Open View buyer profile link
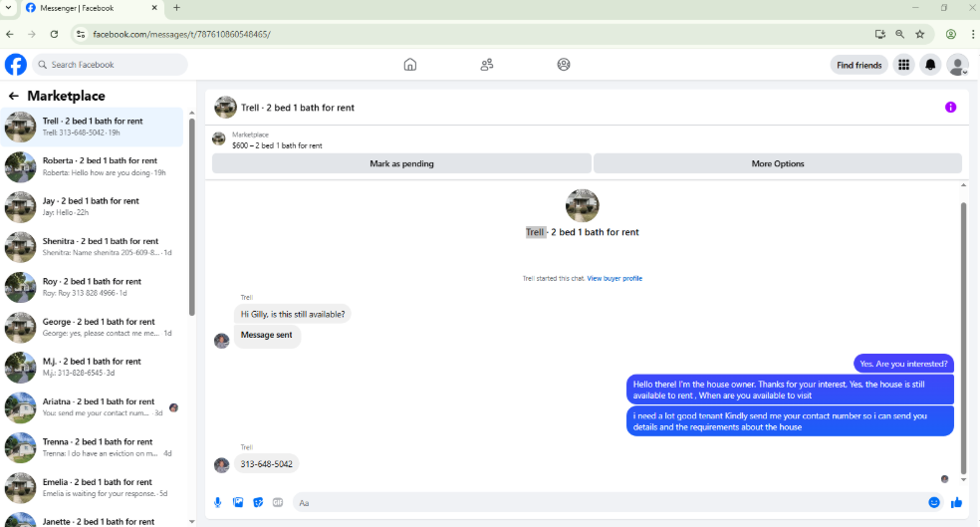This screenshot has height=527, width=980. tap(614, 279)
